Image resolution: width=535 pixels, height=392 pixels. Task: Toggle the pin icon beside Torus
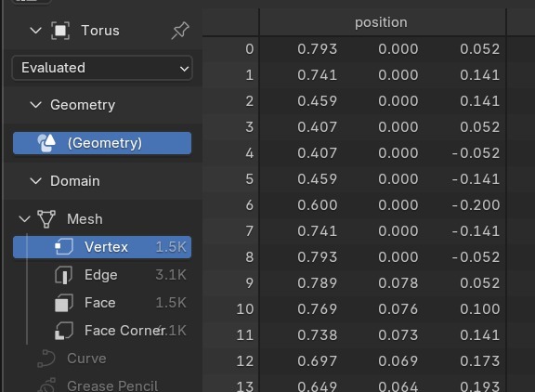tap(180, 31)
